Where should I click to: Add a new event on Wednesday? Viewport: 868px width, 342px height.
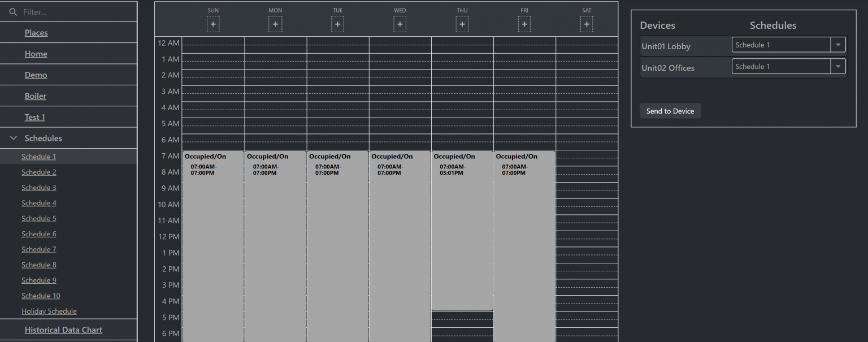(400, 24)
